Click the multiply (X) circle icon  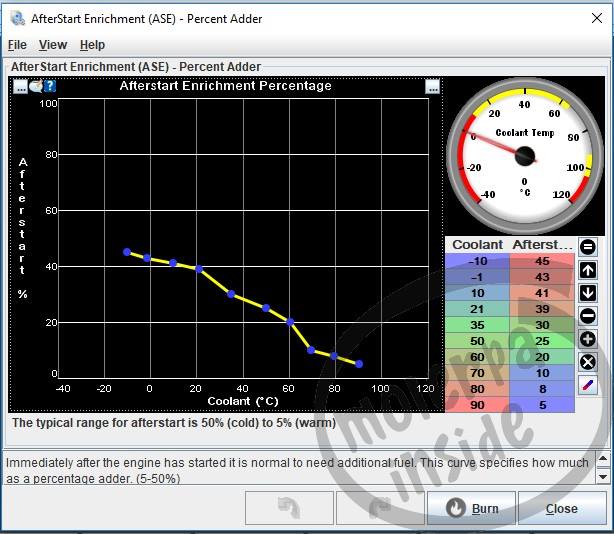click(x=587, y=362)
